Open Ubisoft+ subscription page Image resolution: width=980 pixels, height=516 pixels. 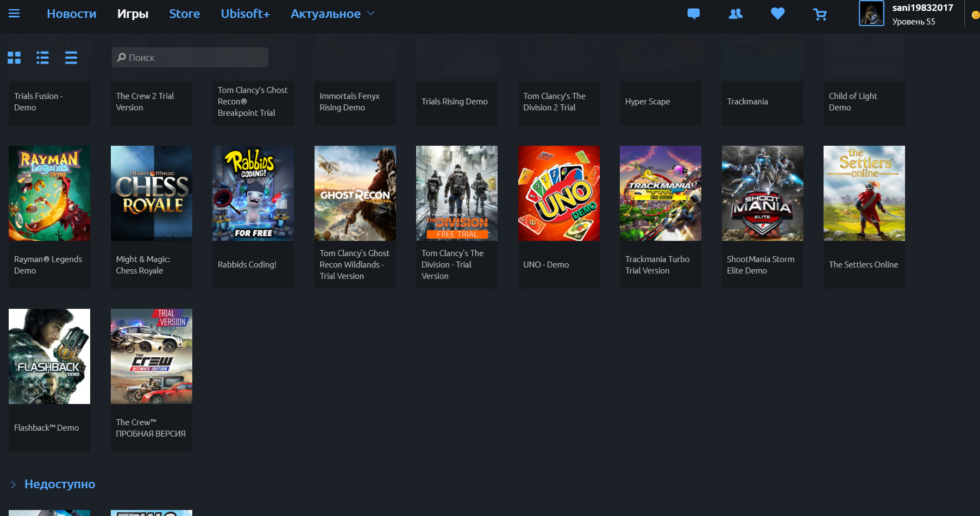(244, 14)
